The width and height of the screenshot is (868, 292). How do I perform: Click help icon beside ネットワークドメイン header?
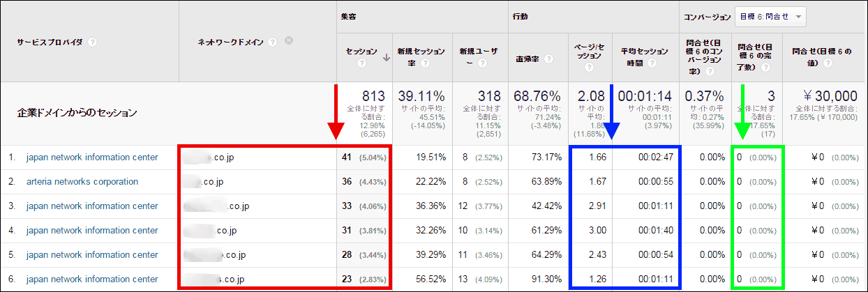click(x=273, y=43)
